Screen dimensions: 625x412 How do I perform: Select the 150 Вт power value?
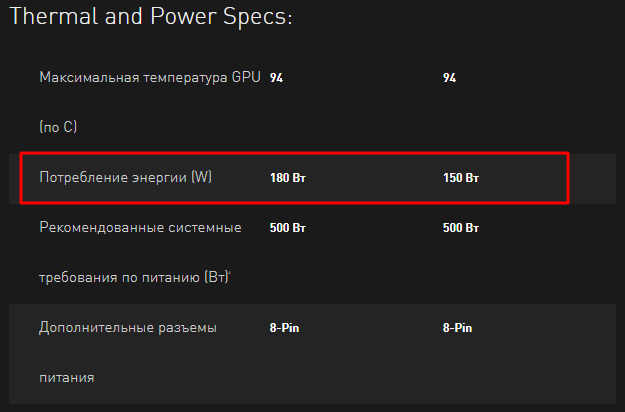coord(461,179)
